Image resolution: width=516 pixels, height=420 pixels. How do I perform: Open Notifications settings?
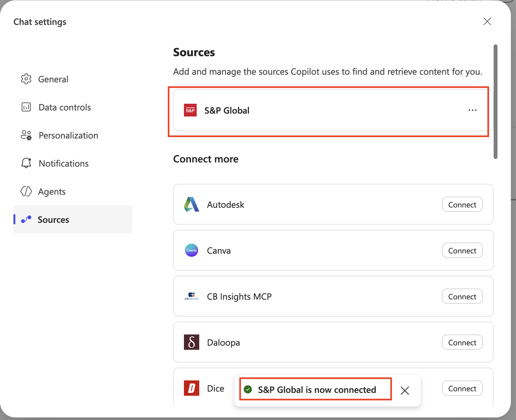coord(73,163)
